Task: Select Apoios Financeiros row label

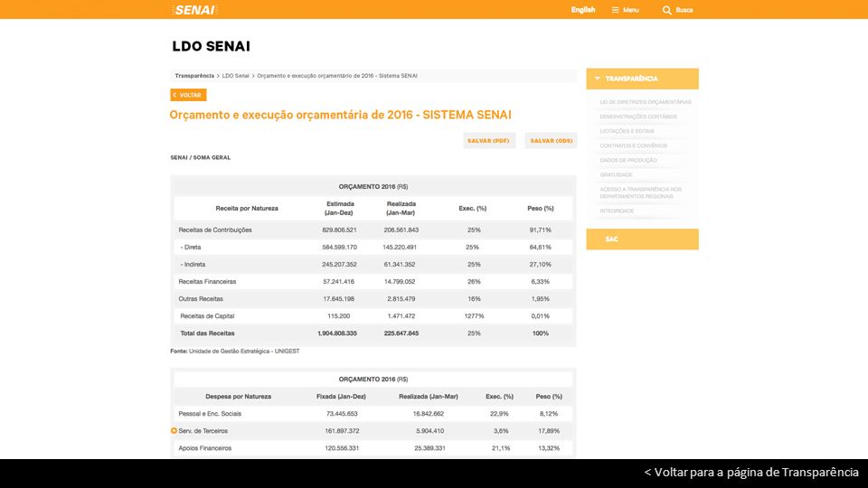Action: click(x=205, y=448)
